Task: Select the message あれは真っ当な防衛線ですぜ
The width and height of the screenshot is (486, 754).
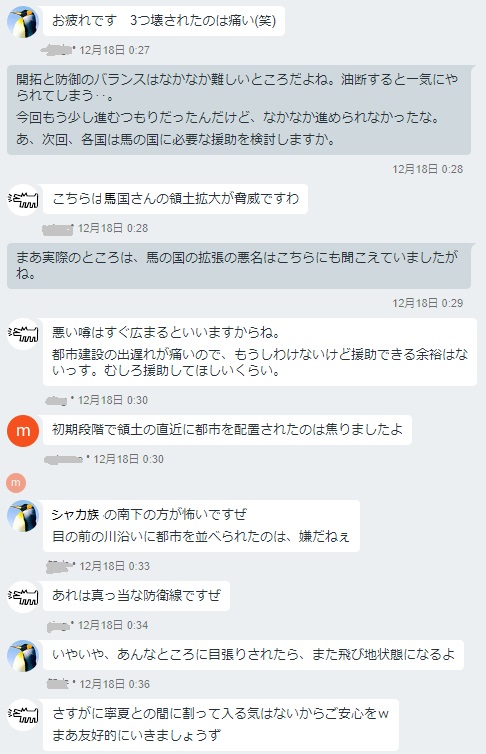Action: click(x=137, y=596)
